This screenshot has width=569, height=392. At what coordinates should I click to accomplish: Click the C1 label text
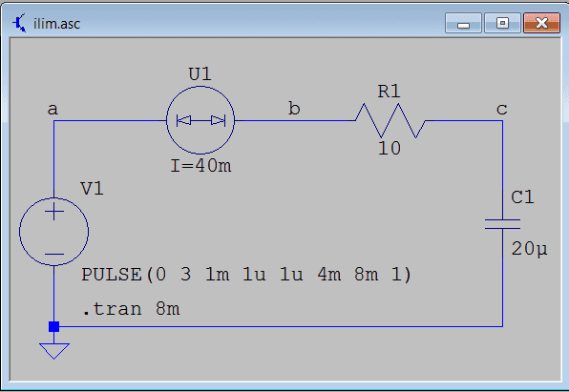tap(522, 197)
